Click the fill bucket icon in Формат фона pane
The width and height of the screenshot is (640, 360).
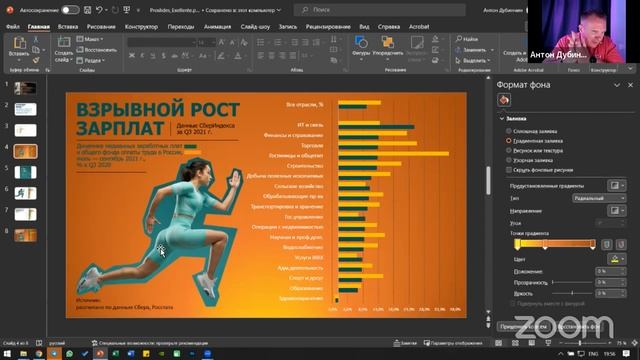click(x=504, y=100)
